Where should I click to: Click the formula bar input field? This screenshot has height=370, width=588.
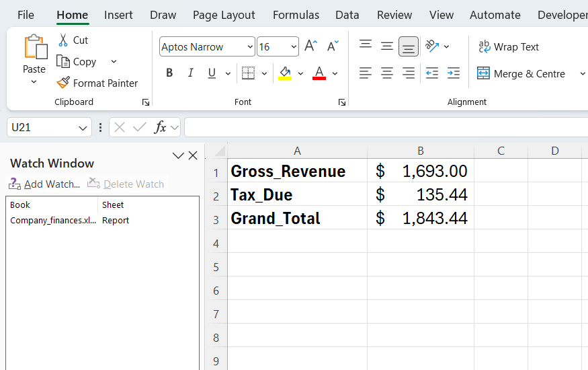pyautogui.click(x=386, y=128)
